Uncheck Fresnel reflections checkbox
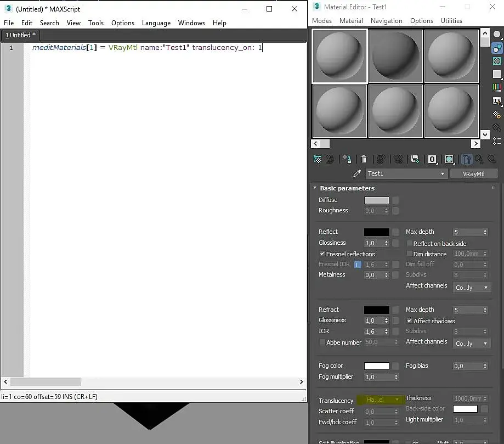The width and height of the screenshot is (504, 444). (x=322, y=254)
